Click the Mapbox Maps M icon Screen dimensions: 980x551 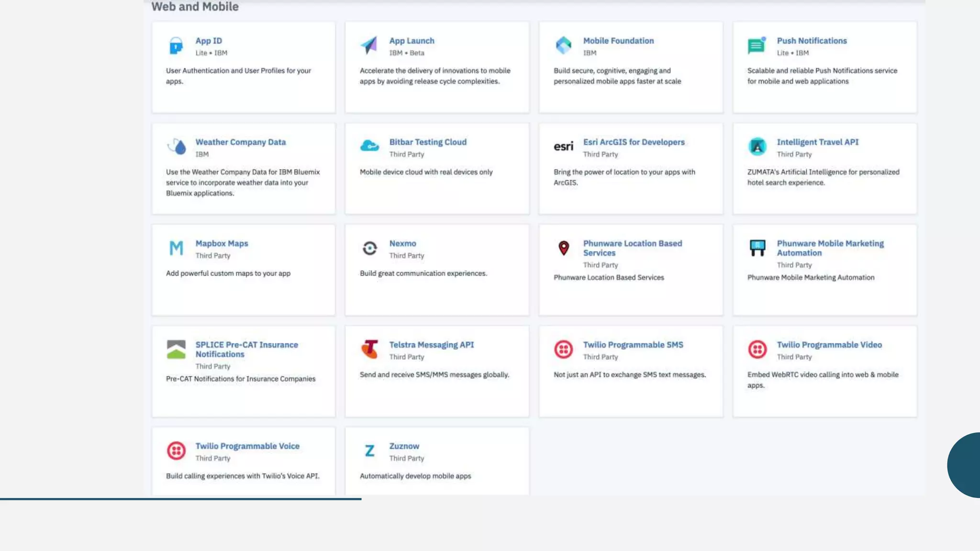pyautogui.click(x=176, y=248)
